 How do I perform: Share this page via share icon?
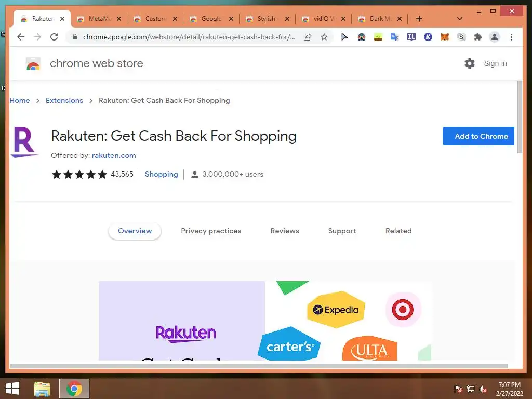click(x=308, y=37)
